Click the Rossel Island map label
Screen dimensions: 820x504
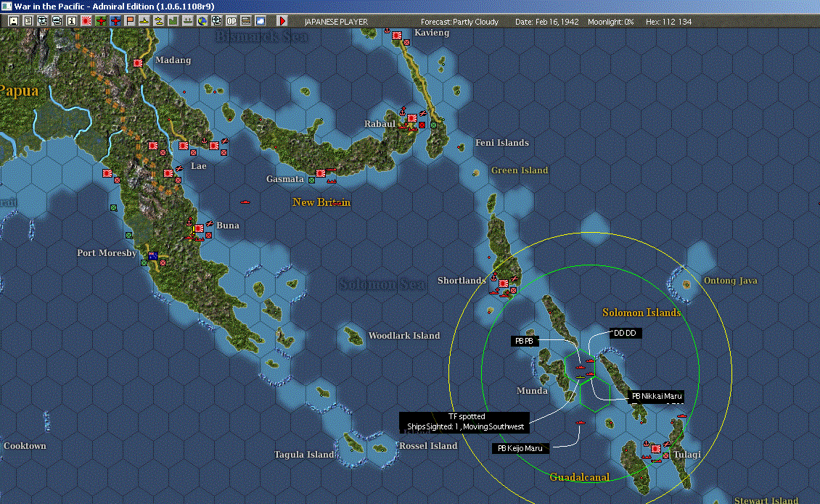tap(428, 446)
